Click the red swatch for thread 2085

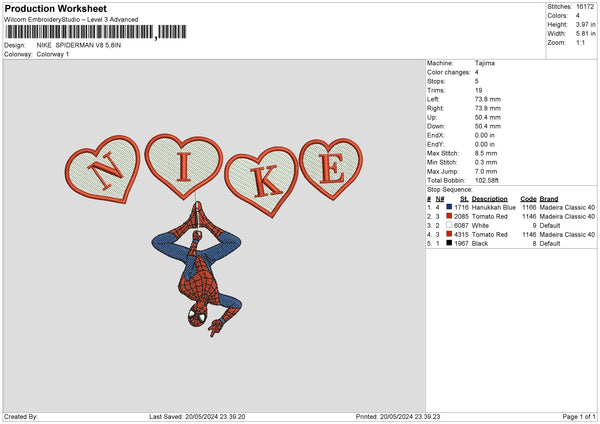tap(449, 216)
